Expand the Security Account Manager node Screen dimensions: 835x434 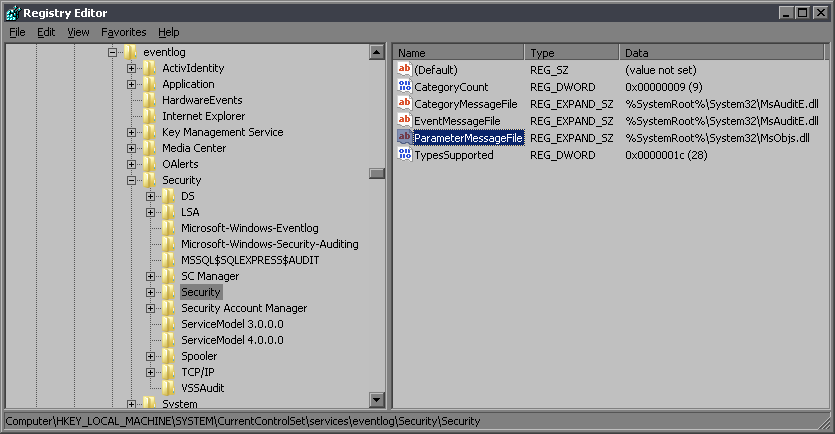click(x=151, y=308)
